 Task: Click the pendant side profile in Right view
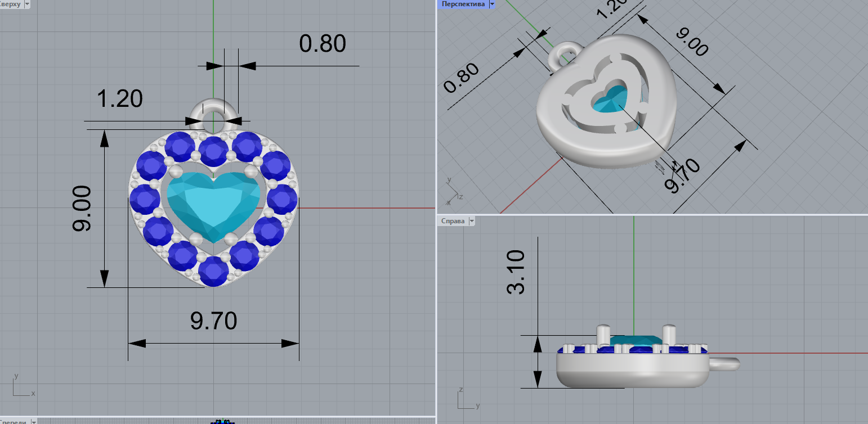(x=630, y=374)
